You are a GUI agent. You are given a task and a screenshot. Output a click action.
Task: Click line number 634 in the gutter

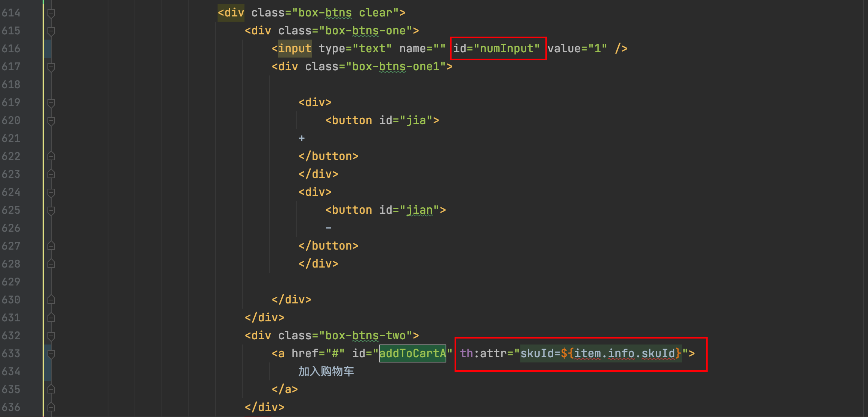tap(11, 371)
